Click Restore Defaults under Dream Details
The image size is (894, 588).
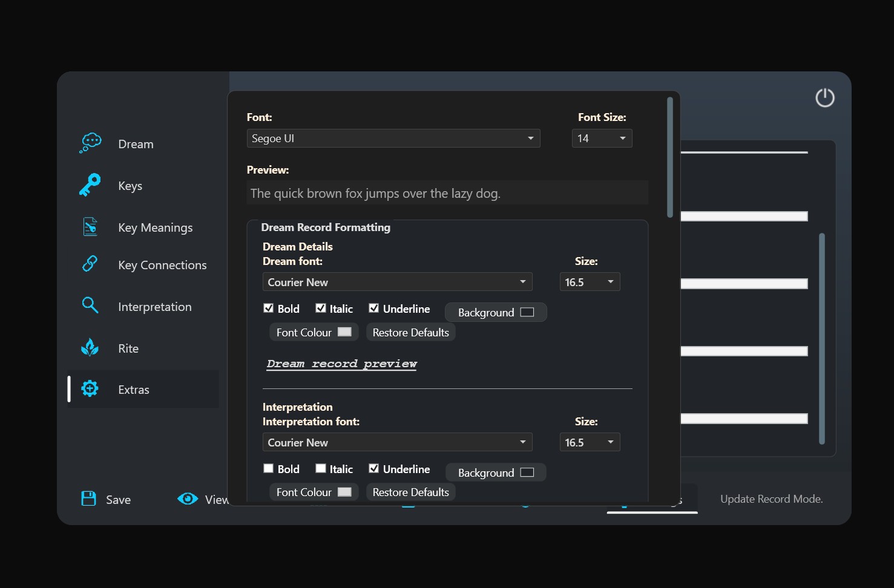(x=411, y=332)
